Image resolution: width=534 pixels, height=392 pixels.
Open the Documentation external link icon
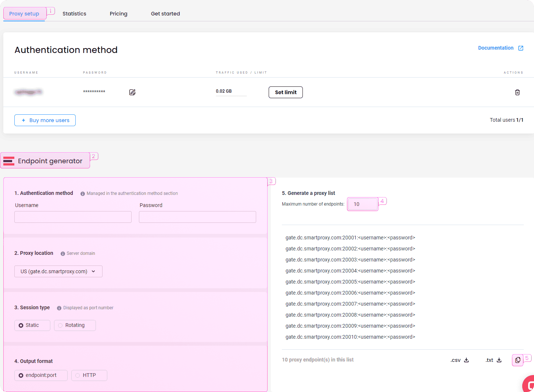pyautogui.click(x=521, y=48)
